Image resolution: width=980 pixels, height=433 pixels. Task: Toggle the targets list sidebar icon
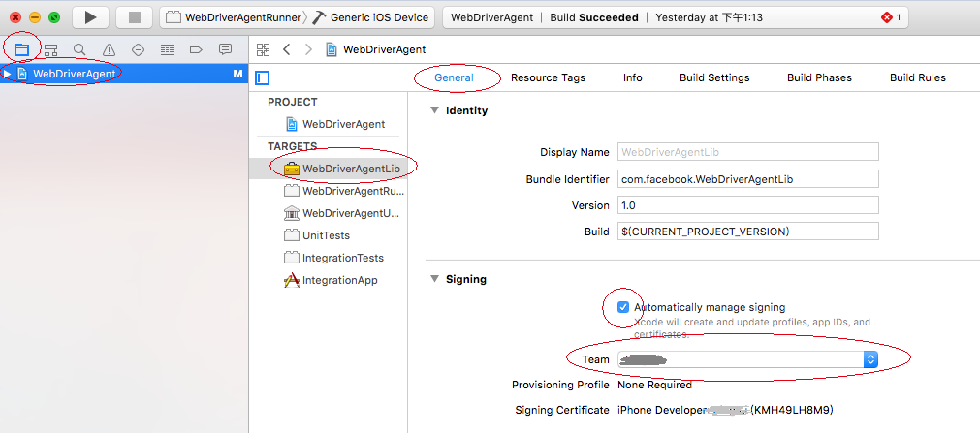[x=262, y=77]
